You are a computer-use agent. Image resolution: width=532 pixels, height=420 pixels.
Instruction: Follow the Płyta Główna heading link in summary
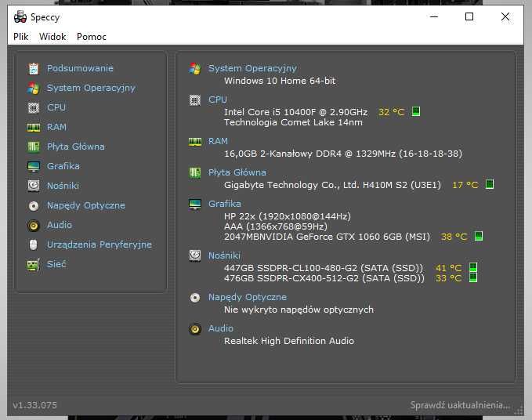[x=237, y=172]
